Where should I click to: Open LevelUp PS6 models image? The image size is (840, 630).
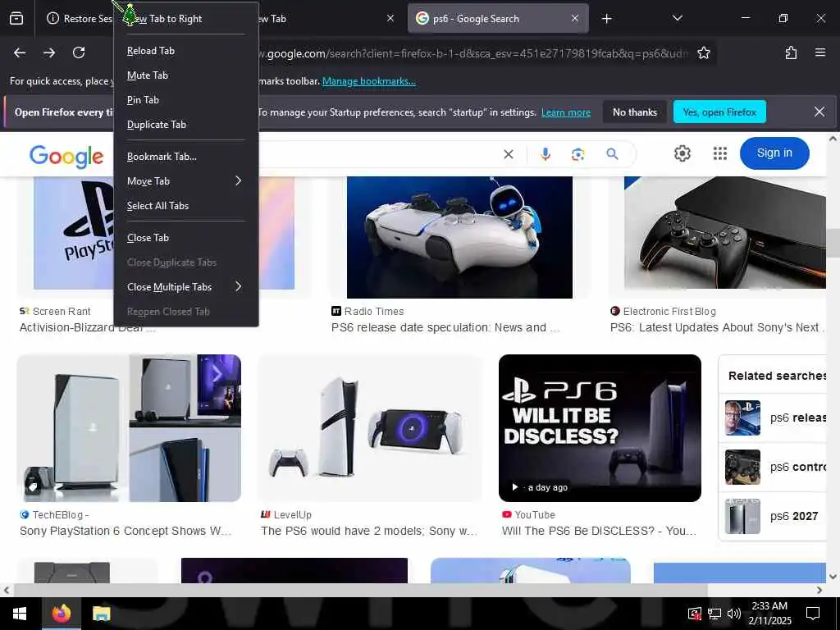pos(370,428)
